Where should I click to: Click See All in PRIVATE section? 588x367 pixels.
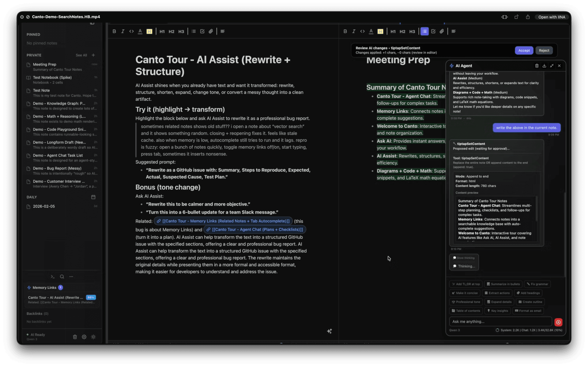point(81,55)
